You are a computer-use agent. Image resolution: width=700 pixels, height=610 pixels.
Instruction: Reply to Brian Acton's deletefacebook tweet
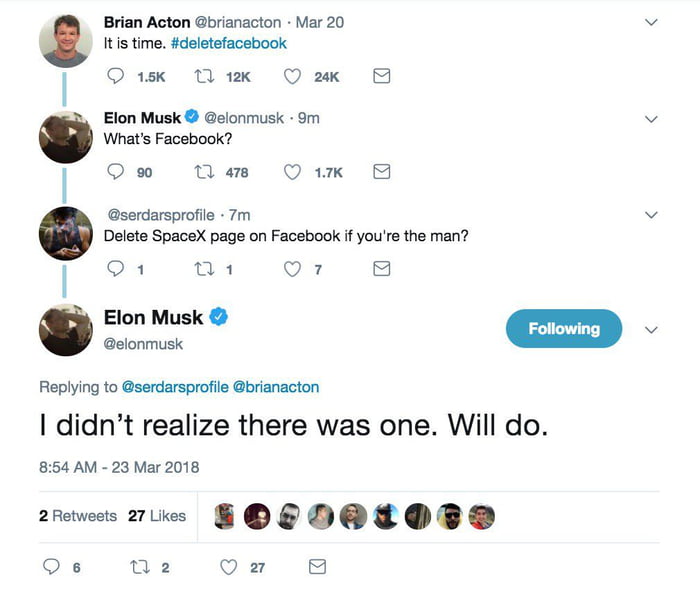(115, 76)
